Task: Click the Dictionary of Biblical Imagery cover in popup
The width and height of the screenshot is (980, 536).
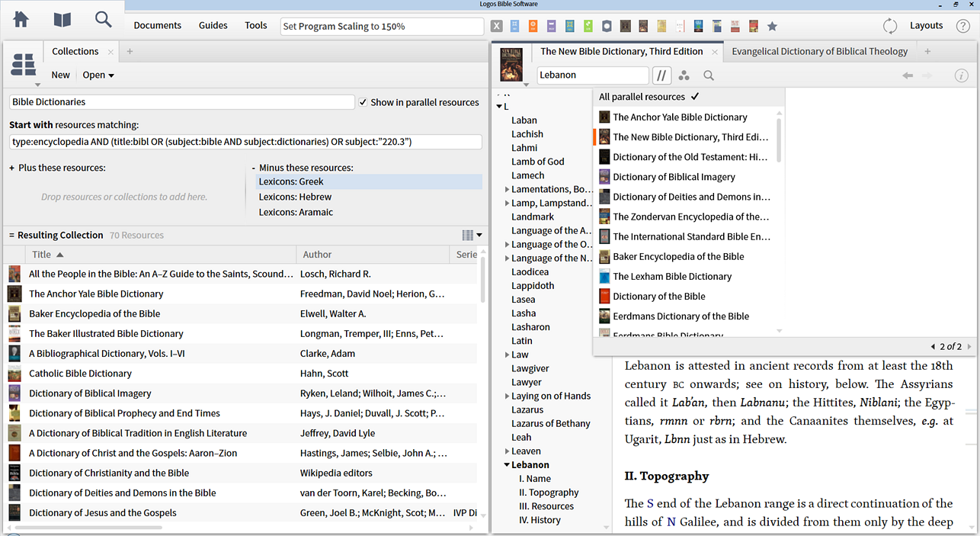Action: tap(604, 177)
